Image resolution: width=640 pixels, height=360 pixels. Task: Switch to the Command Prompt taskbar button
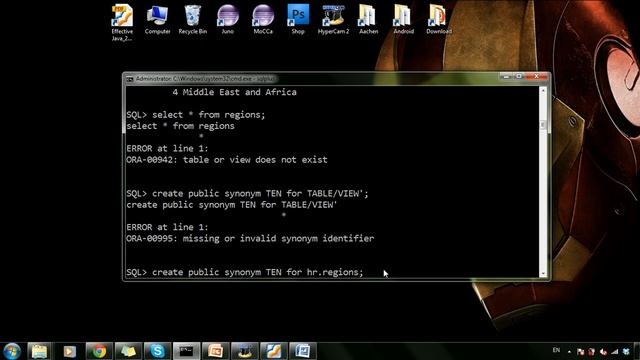187,351
